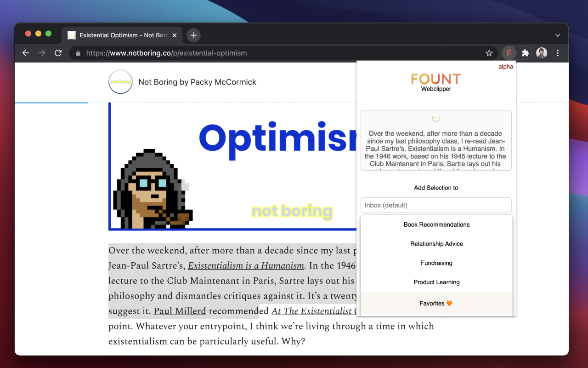Viewport: 588px width, 368px height.
Task: Open the Chrome profile avatar
Action: tap(542, 53)
